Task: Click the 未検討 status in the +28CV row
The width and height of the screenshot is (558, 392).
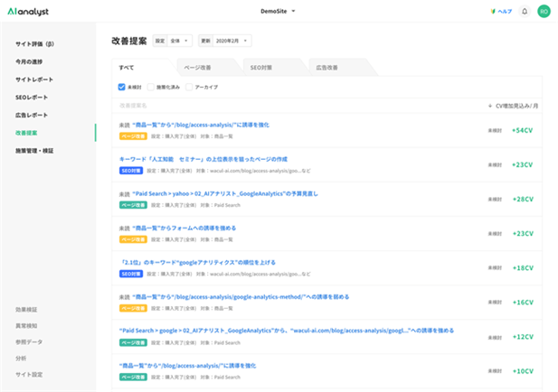Action: [495, 200]
